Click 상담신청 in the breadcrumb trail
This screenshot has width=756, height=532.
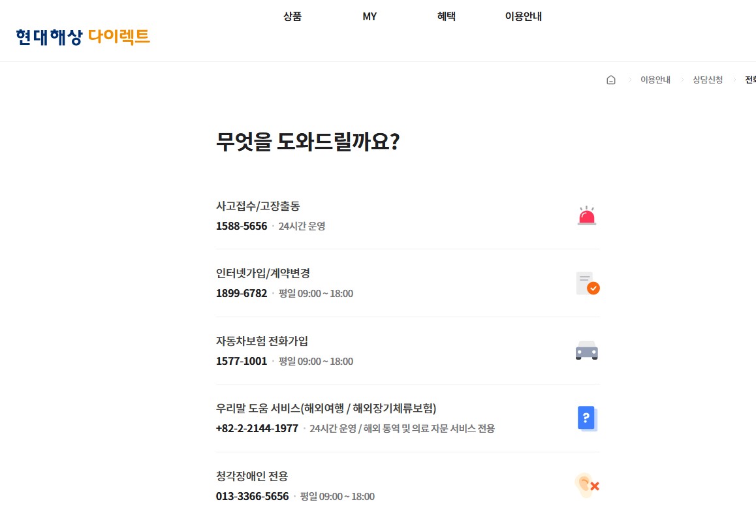708,79
